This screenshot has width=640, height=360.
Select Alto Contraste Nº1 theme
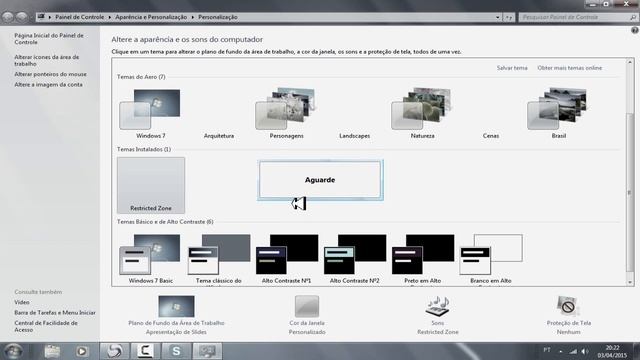click(287, 259)
